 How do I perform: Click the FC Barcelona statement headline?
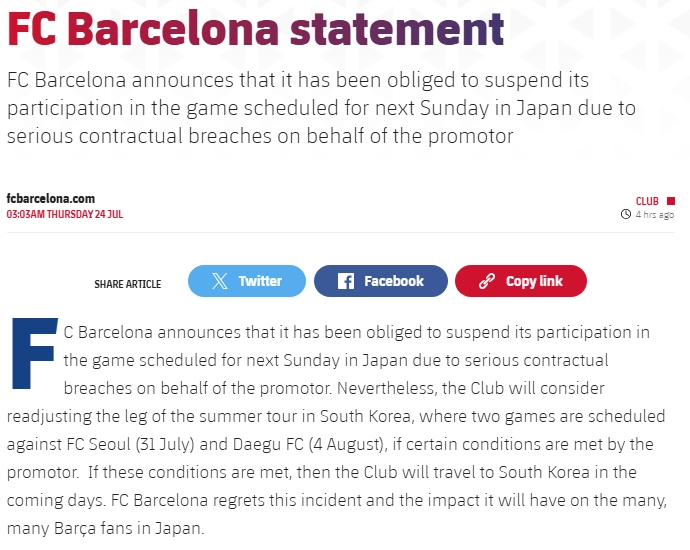pyautogui.click(x=256, y=29)
